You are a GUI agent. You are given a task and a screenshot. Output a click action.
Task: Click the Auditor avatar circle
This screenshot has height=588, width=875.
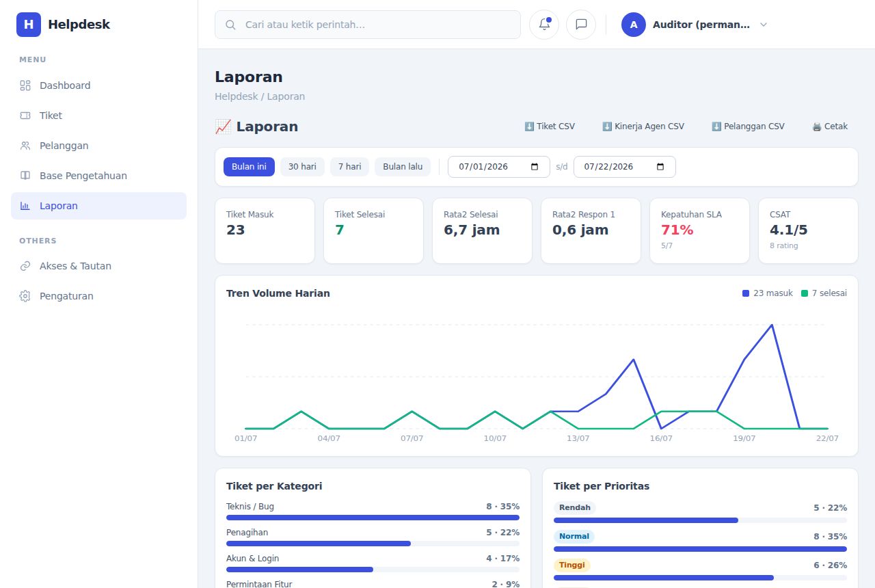634,25
